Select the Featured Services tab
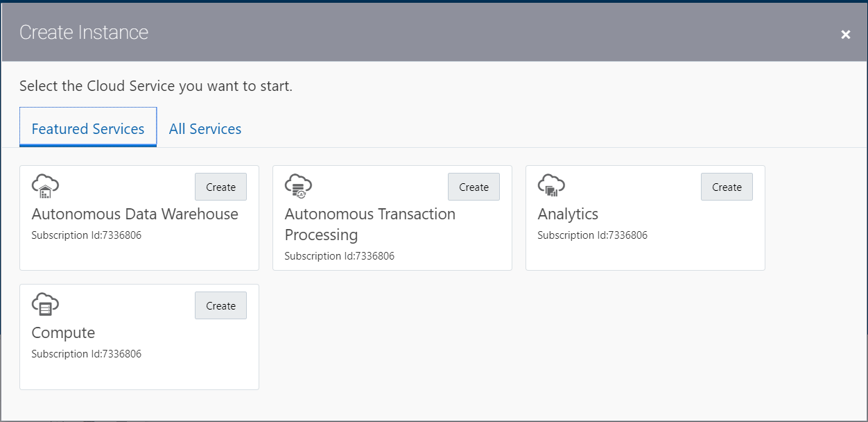This screenshot has height=422, width=868. 88,128
